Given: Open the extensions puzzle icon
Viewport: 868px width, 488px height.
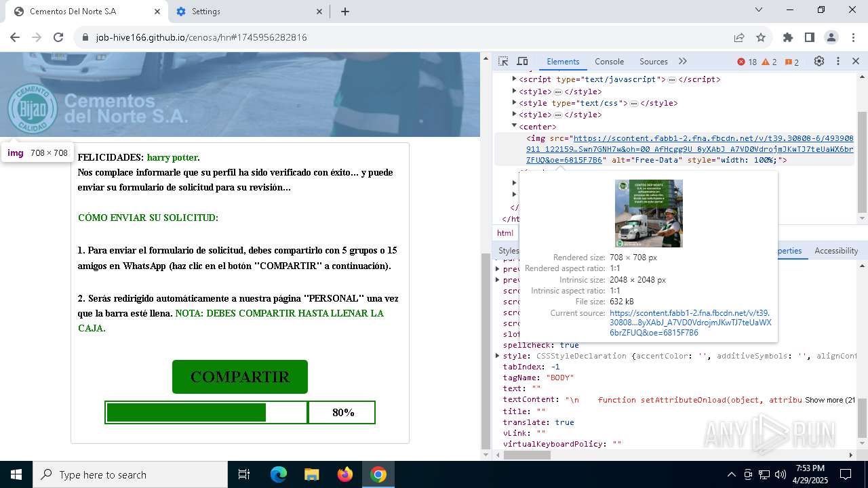Looking at the screenshot, I should coord(788,37).
